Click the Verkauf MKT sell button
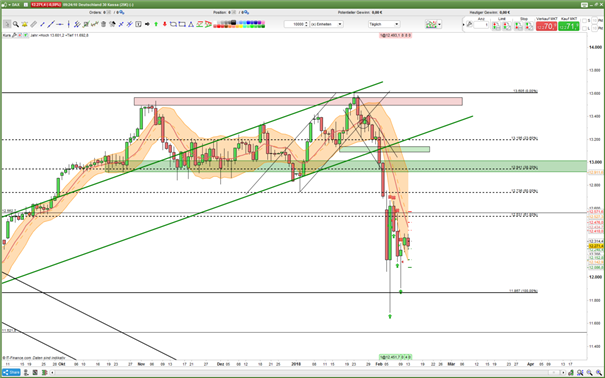Image resolution: width=605 pixels, height=378 pixels. tap(546, 26)
